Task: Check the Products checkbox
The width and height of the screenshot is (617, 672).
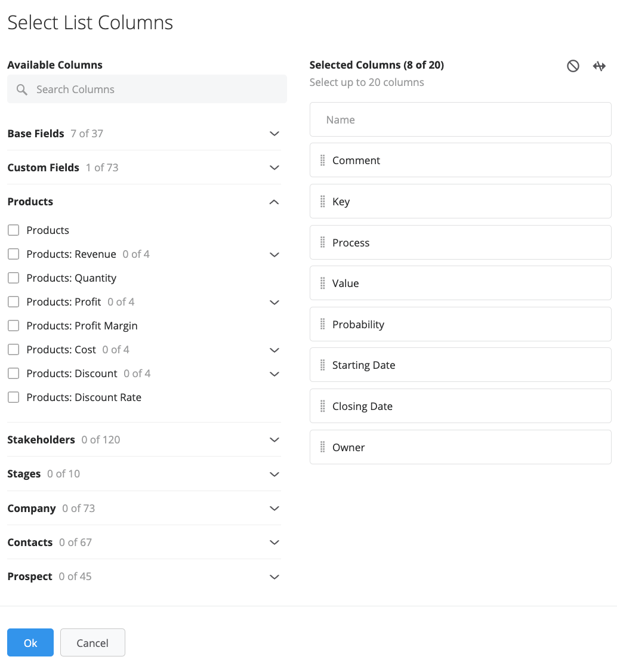Action: click(14, 230)
